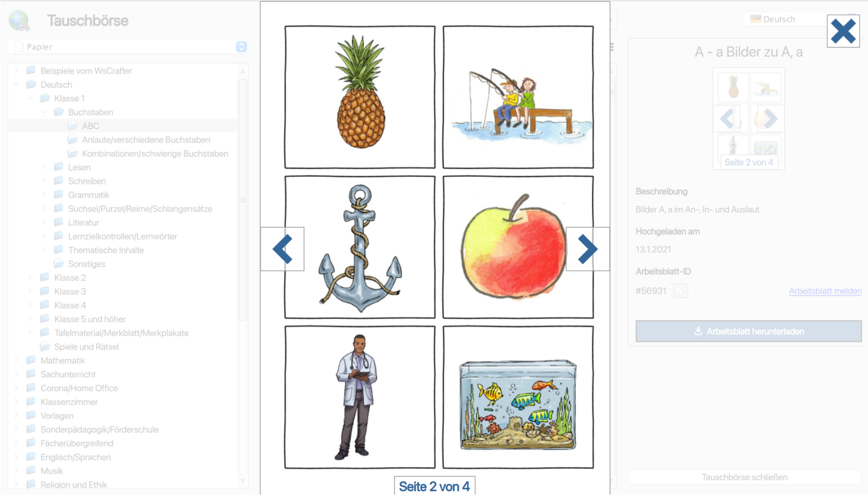Click Tauschbörse schließen button
Viewport: 868px width, 496px height.
pos(744,477)
